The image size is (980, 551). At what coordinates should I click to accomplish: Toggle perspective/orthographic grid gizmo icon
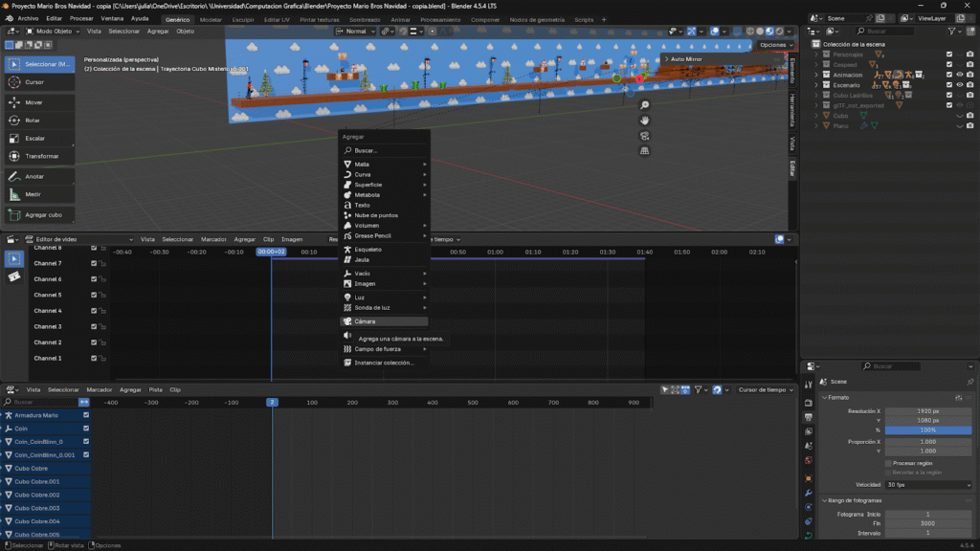coord(645,151)
